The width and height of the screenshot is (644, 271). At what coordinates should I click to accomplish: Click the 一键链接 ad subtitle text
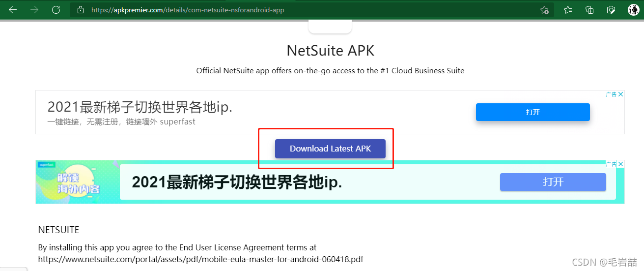121,121
